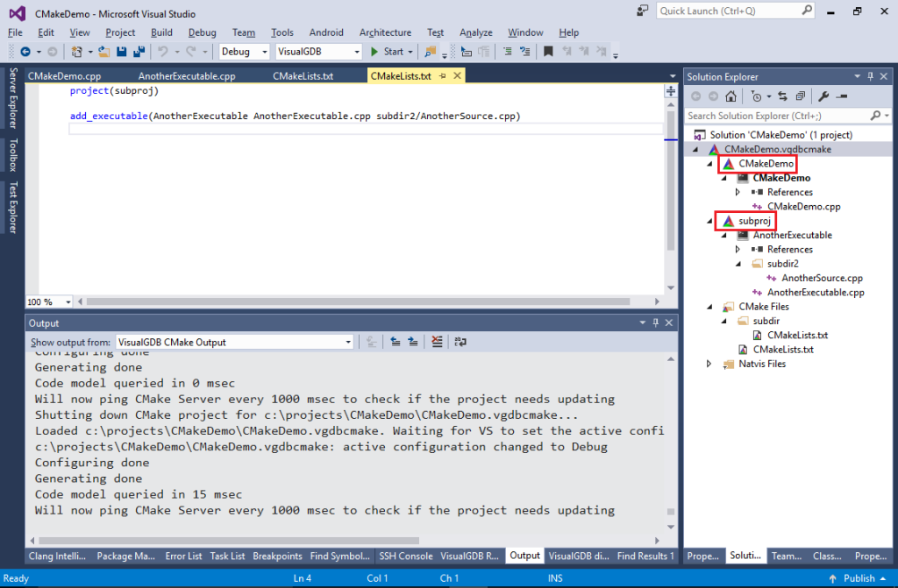Expand References under AnotherExecutable
Viewport: 898px width, 588px height.
coord(738,249)
